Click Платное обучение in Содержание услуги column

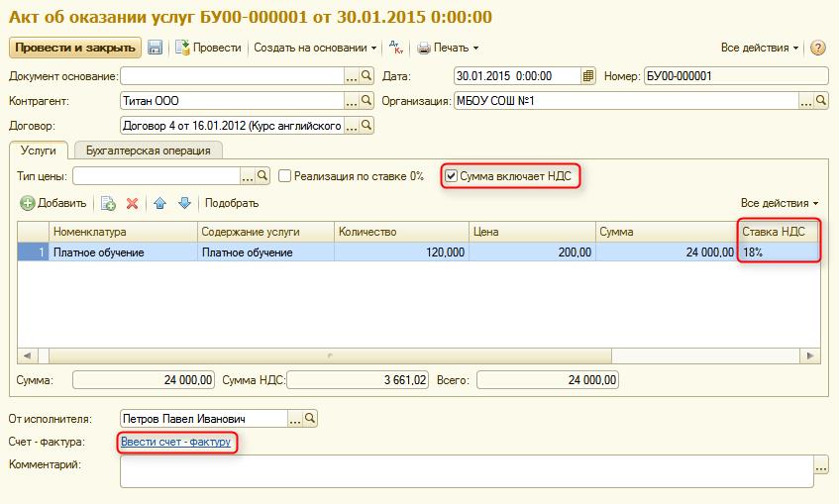tap(265, 252)
